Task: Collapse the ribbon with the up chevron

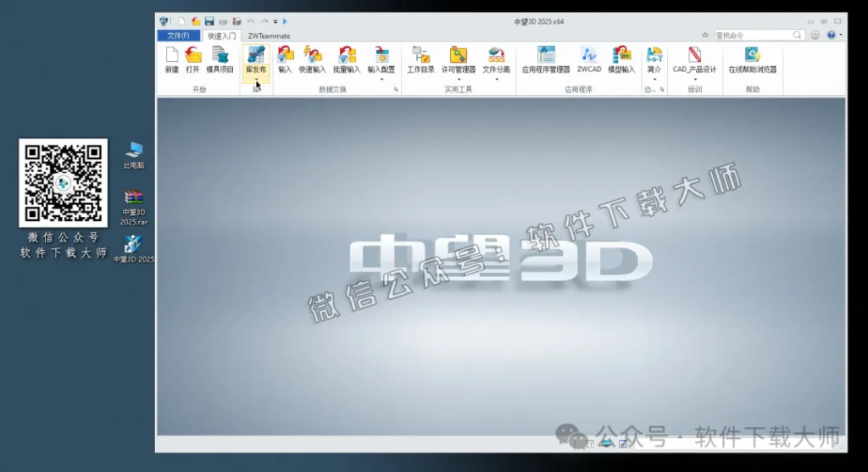Action: (x=705, y=35)
